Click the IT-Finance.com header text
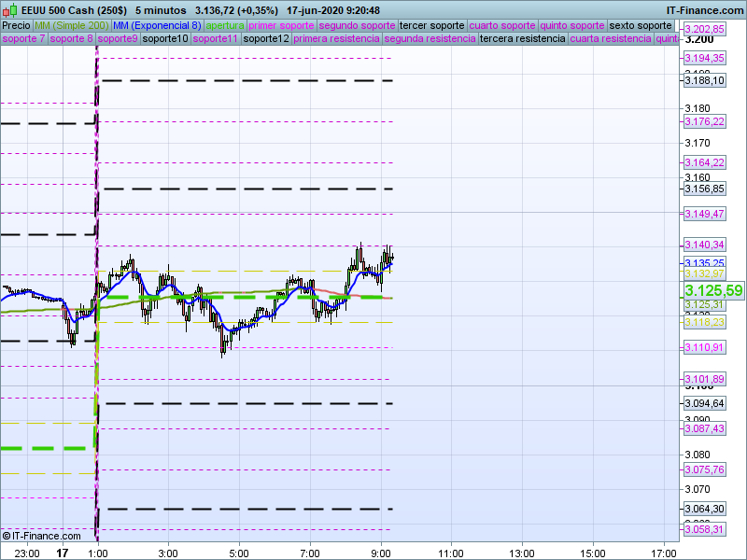The height and width of the screenshot is (560, 747). [x=705, y=10]
